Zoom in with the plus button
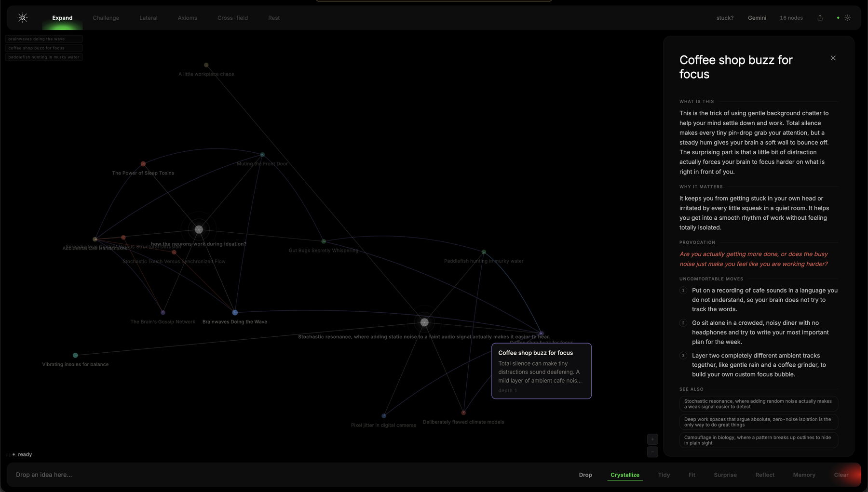This screenshot has height=492, width=868. 652,439
